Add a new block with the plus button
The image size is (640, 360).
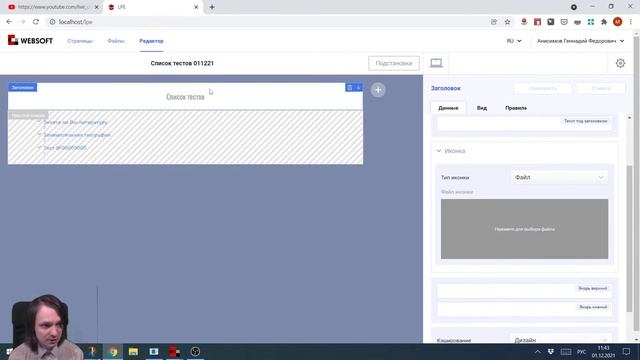(x=378, y=90)
